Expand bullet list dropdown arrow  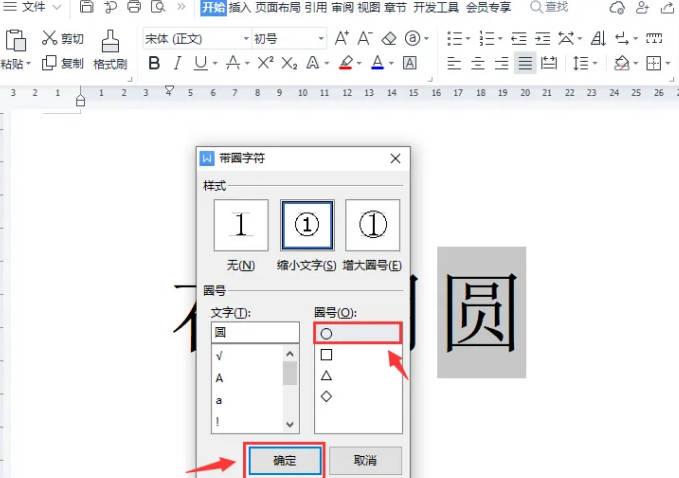(x=468, y=39)
